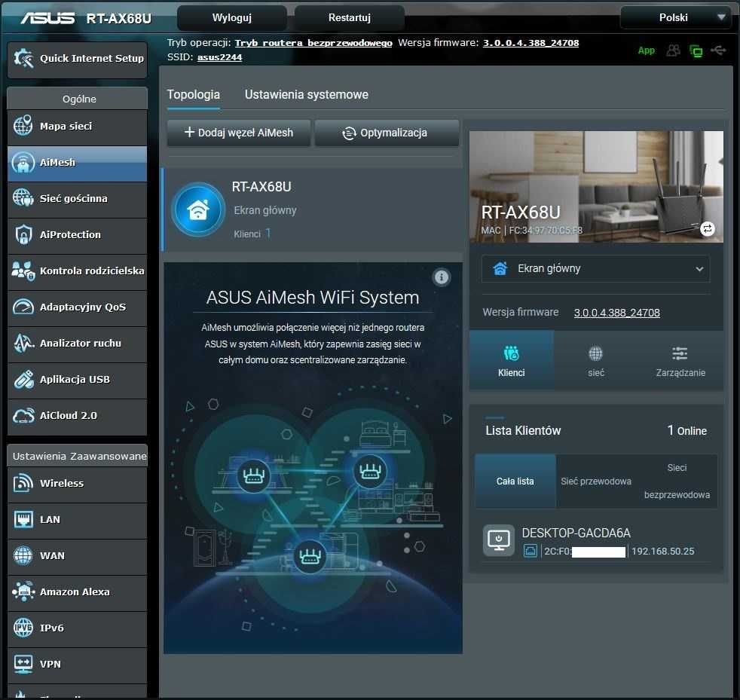The height and width of the screenshot is (700, 740).
Task: Click the USB status icon in header
Action: pos(718,50)
